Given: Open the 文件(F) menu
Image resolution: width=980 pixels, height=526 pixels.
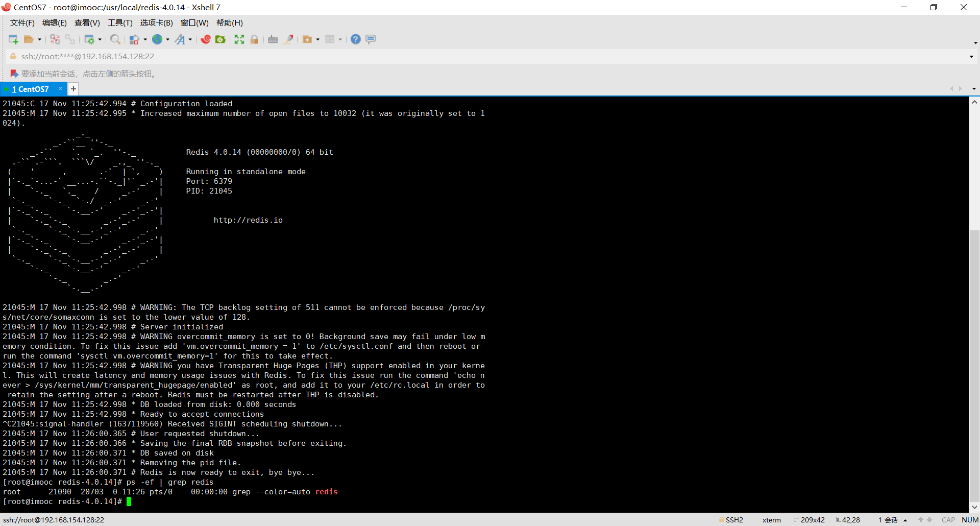Looking at the screenshot, I should [22, 23].
